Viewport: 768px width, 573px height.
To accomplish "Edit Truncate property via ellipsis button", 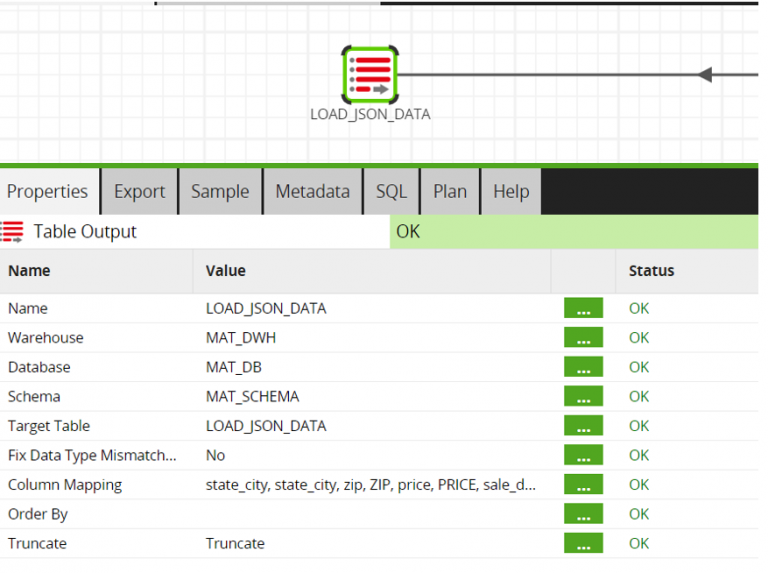I will point(583,544).
